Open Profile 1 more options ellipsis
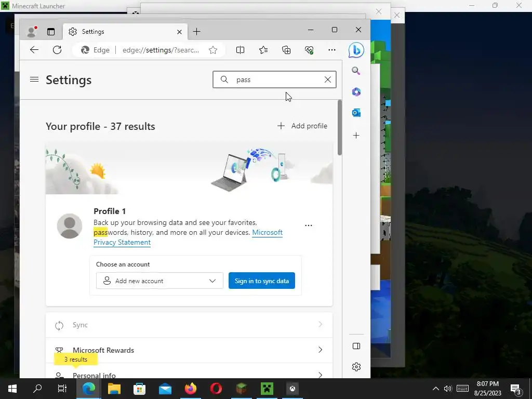532x399 pixels. (309, 225)
